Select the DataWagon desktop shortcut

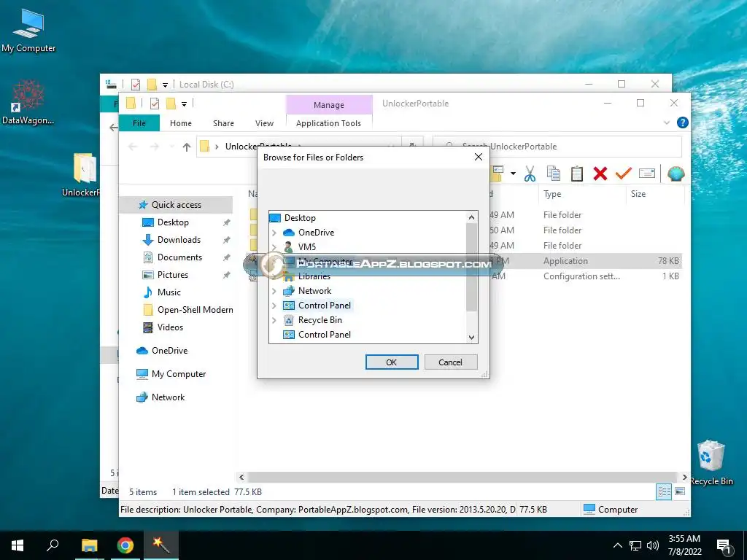point(28,102)
